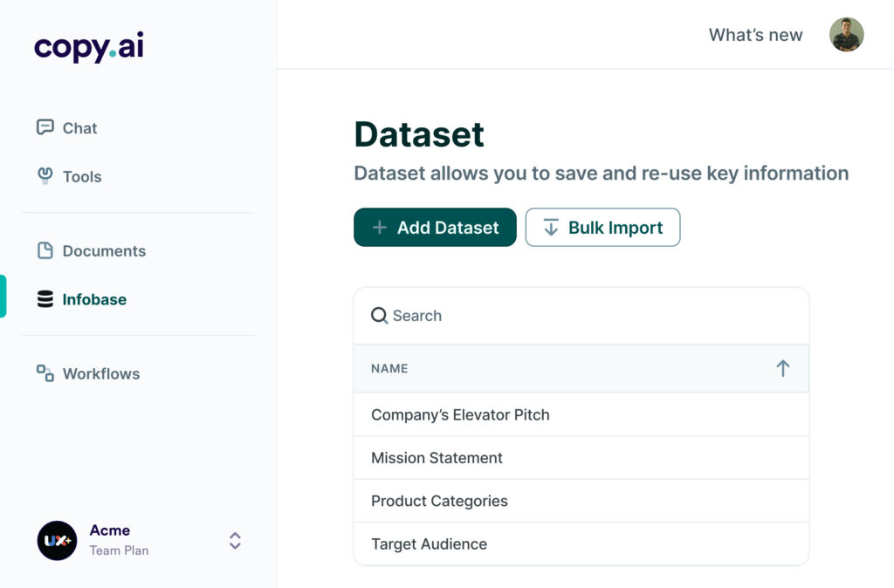Open the Infobase section

click(x=96, y=299)
